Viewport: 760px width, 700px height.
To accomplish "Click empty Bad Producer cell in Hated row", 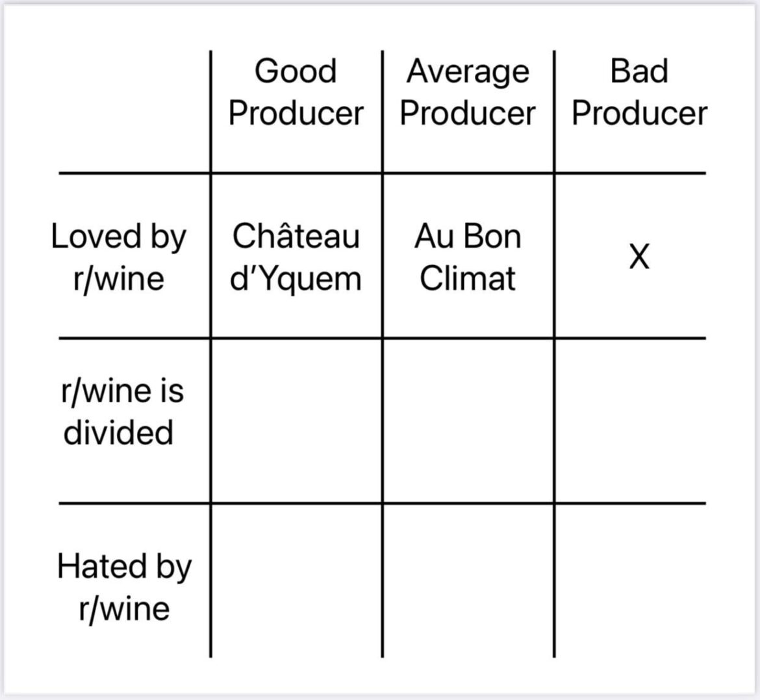I will pos(630,580).
